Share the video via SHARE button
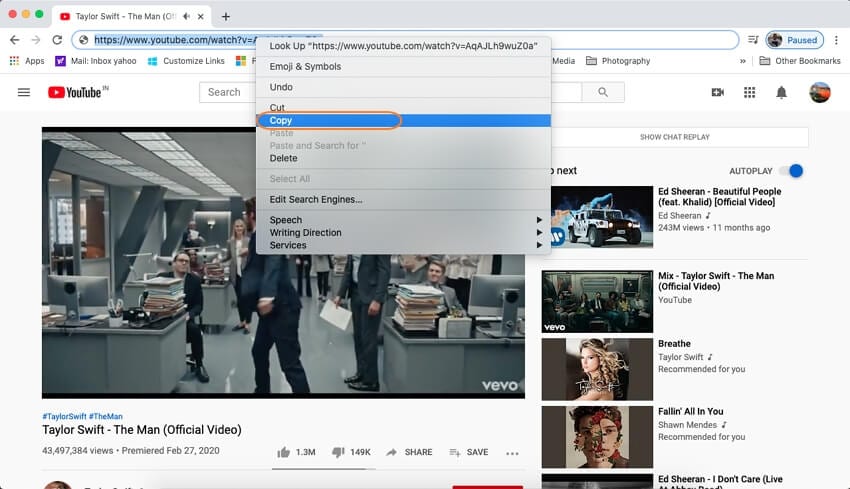This screenshot has width=850, height=489. point(409,452)
